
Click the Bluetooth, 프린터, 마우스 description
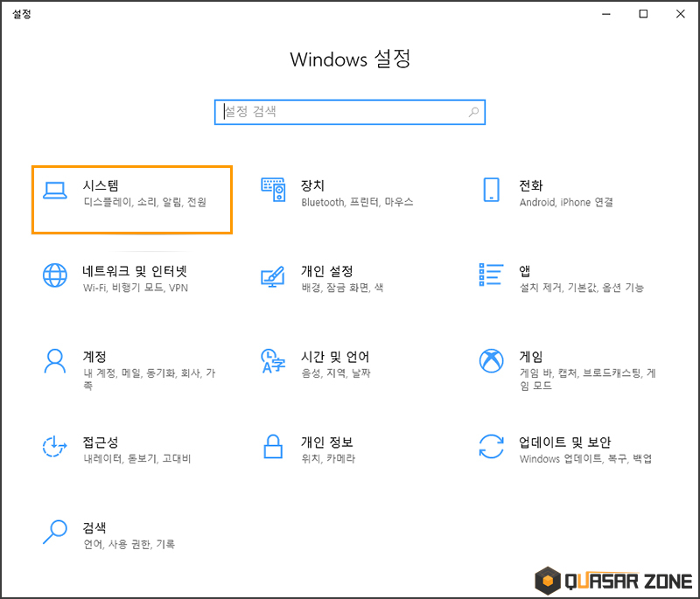point(357,202)
